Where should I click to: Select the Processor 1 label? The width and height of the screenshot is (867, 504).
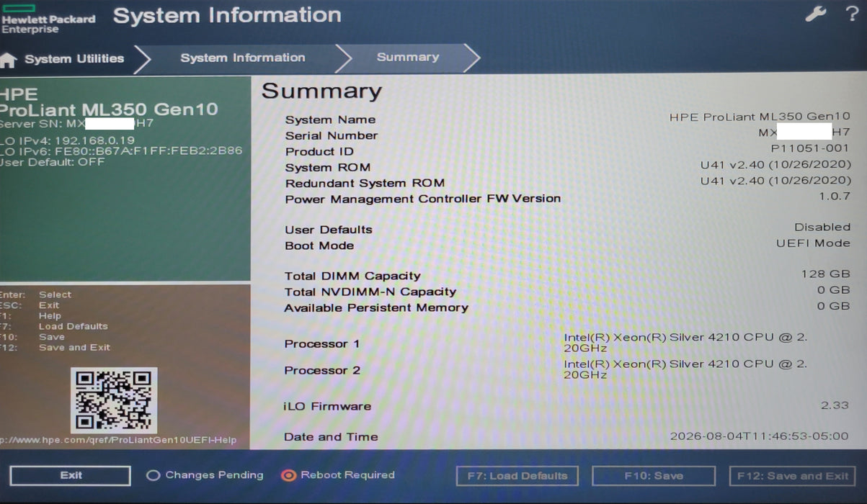(322, 343)
